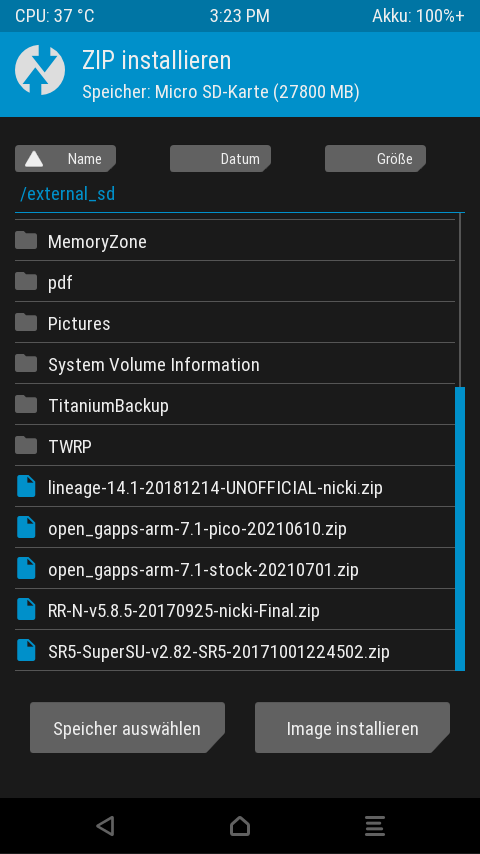
Task: Tap the home navigation icon
Action: pos(240,826)
